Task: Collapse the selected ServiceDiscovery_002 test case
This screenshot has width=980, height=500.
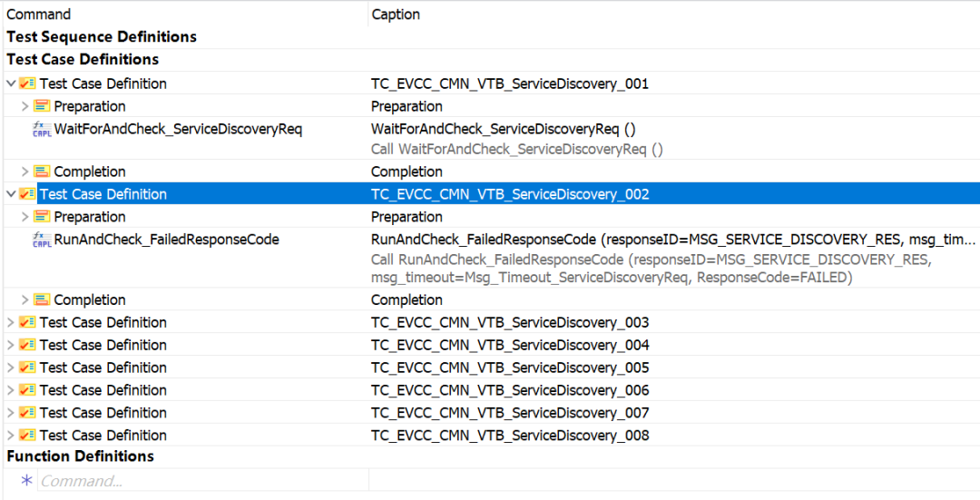Action: pos(11,194)
